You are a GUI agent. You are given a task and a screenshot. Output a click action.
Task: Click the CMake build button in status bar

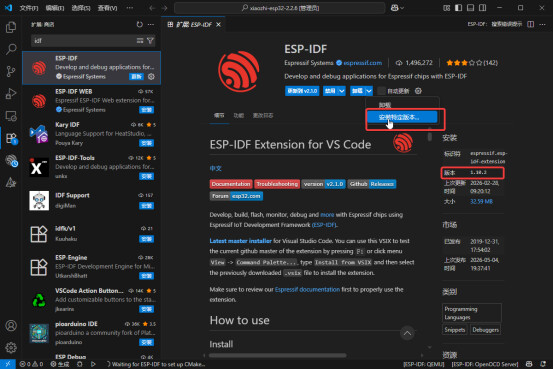[60, 364]
